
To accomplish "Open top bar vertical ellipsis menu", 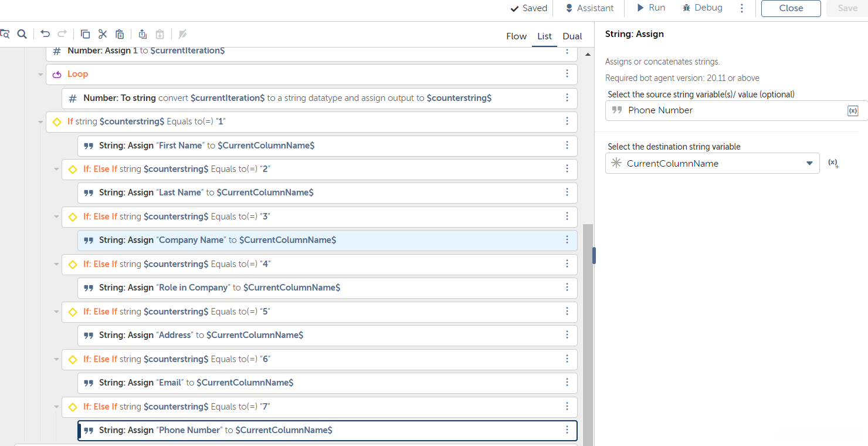I will [742, 8].
